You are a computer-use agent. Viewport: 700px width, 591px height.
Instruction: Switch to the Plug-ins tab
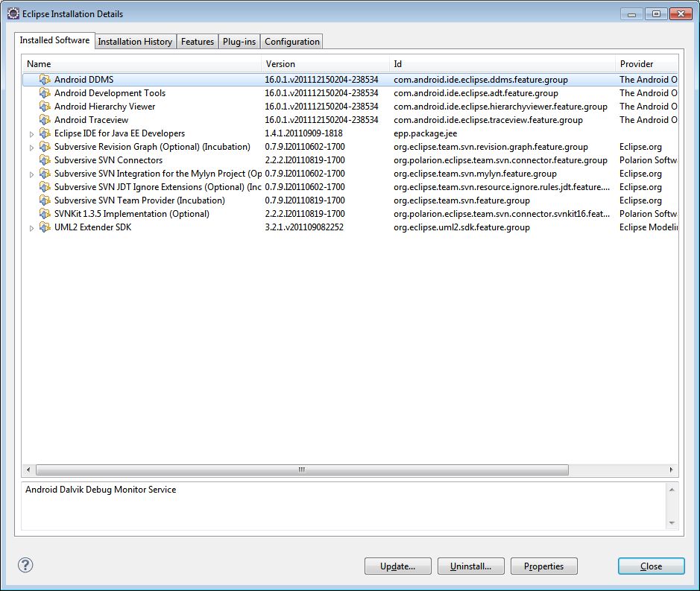point(239,42)
